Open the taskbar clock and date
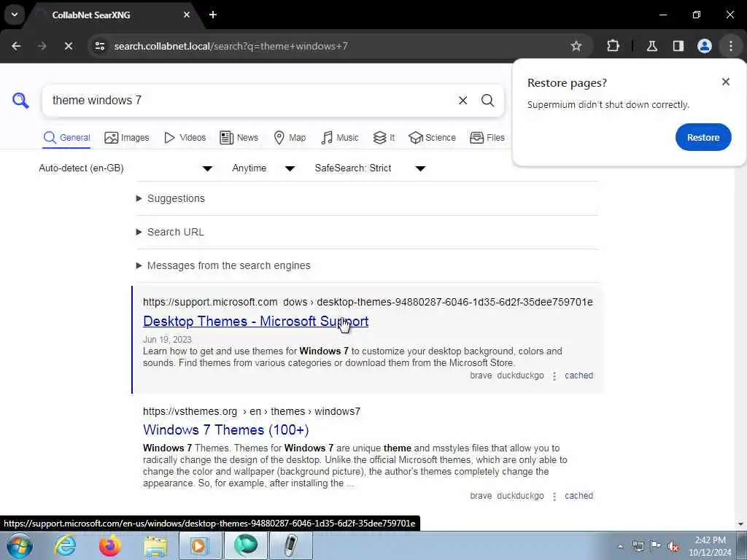 pos(710,546)
